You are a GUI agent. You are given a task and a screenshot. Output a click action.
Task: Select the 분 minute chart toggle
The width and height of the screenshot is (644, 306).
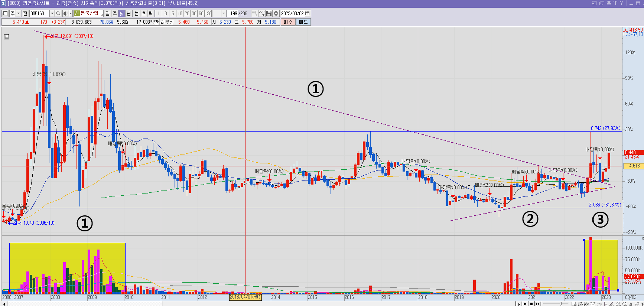(136, 13)
